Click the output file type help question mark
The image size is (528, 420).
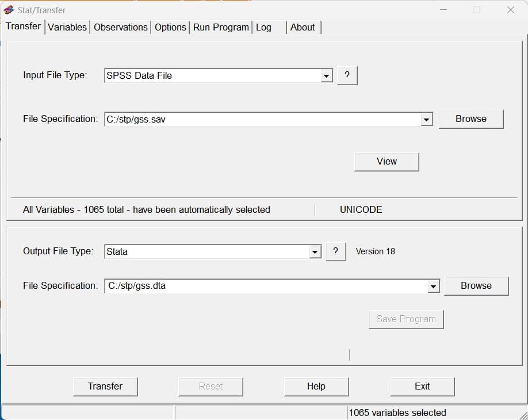pos(335,251)
